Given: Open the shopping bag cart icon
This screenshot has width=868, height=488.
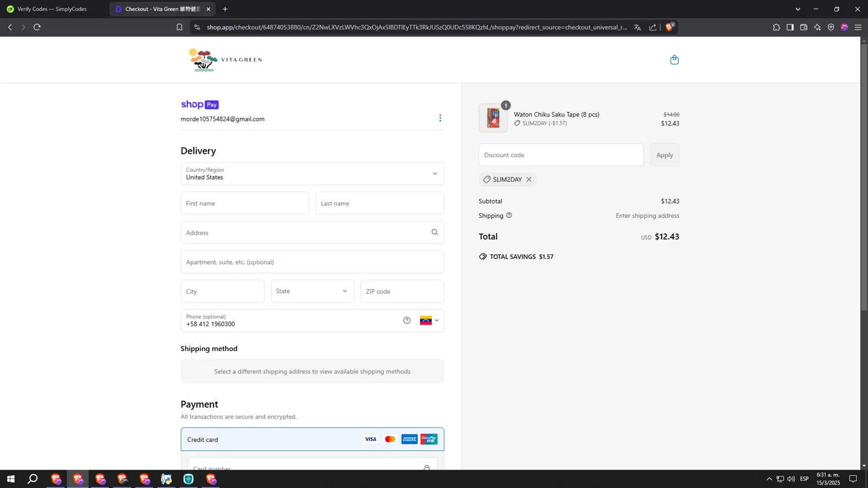Looking at the screenshot, I should click(x=674, y=60).
